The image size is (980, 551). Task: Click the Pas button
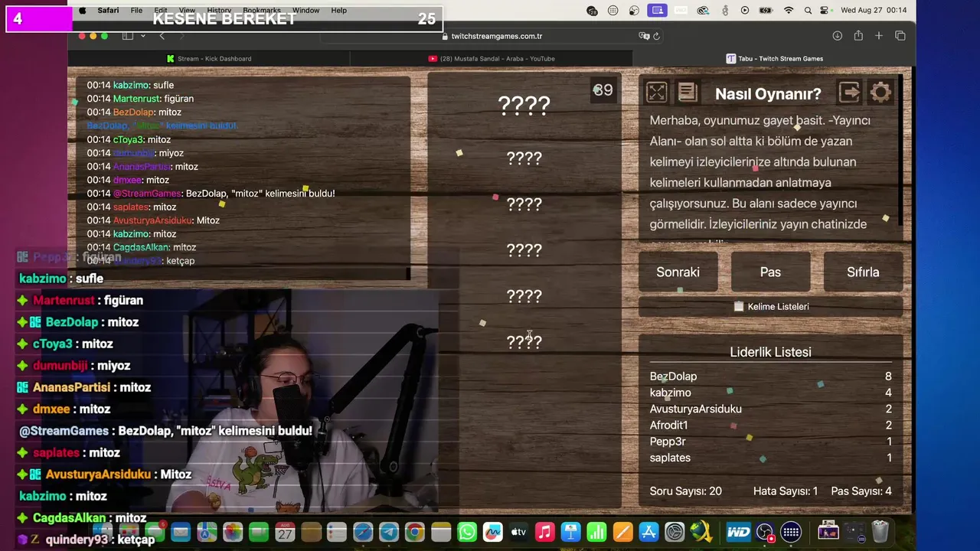click(770, 272)
